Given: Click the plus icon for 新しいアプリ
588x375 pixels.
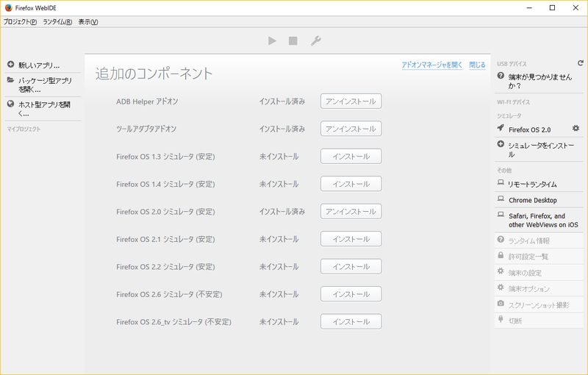Looking at the screenshot, I should pyautogui.click(x=10, y=65).
